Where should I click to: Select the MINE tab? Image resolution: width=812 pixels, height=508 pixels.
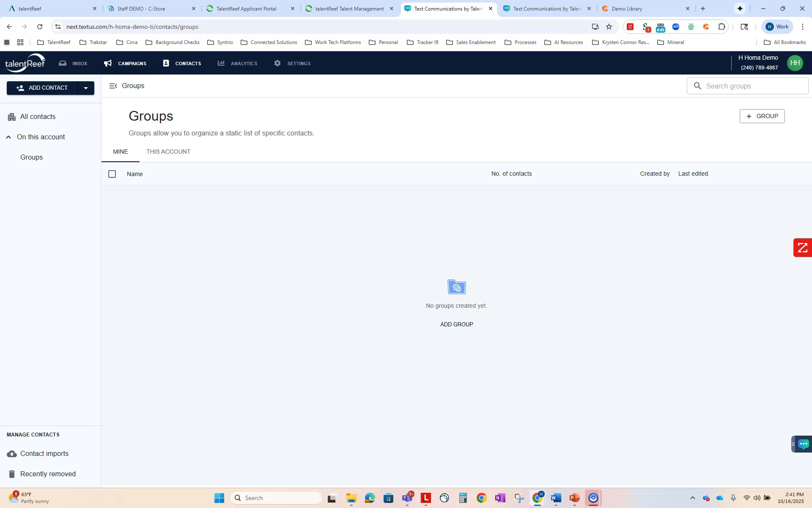pyautogui.click(x=120, y=152)
